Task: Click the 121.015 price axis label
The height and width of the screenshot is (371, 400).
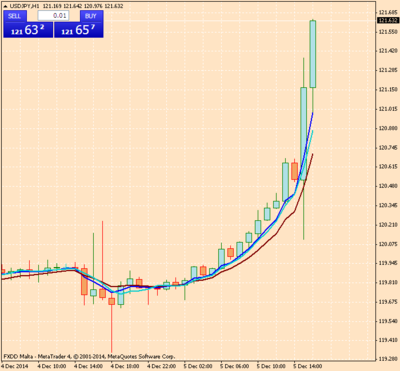Action: (388, 109)
